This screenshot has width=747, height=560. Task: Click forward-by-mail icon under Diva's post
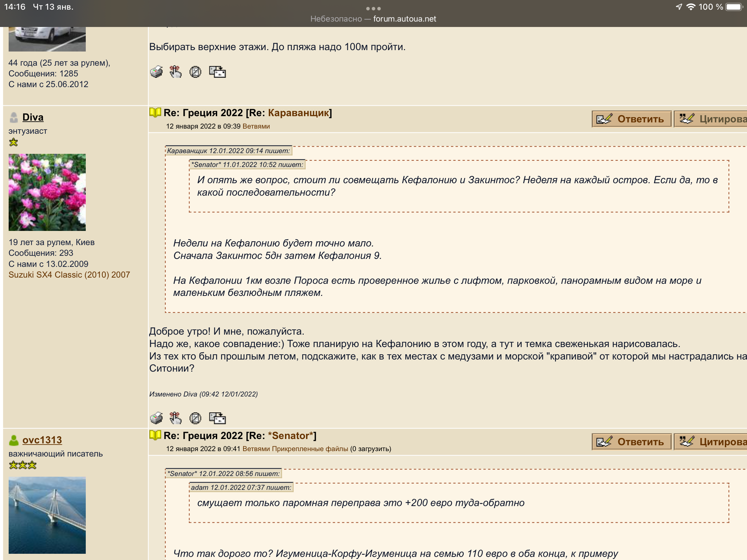(x=217, y=418)
